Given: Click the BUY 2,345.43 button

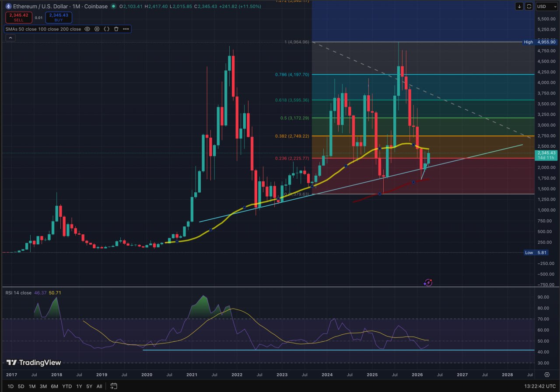Looking at the screenshot, I should click(x=59, y=17).
